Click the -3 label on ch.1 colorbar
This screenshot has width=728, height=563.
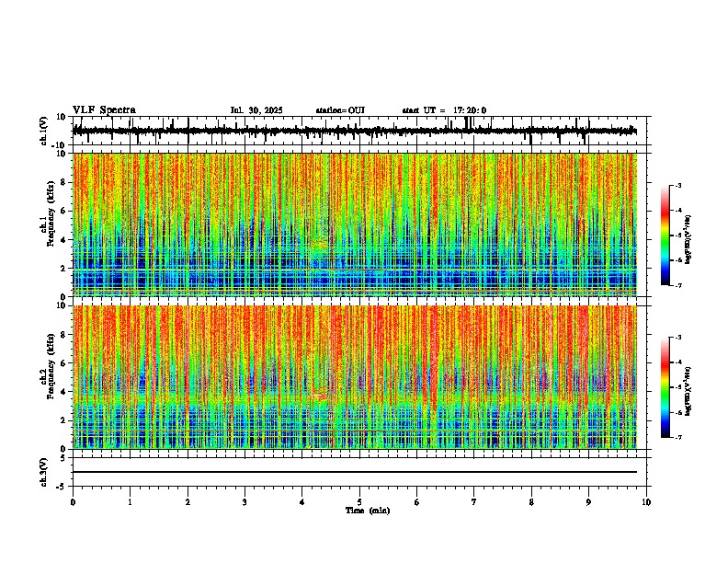coord(678,186)
